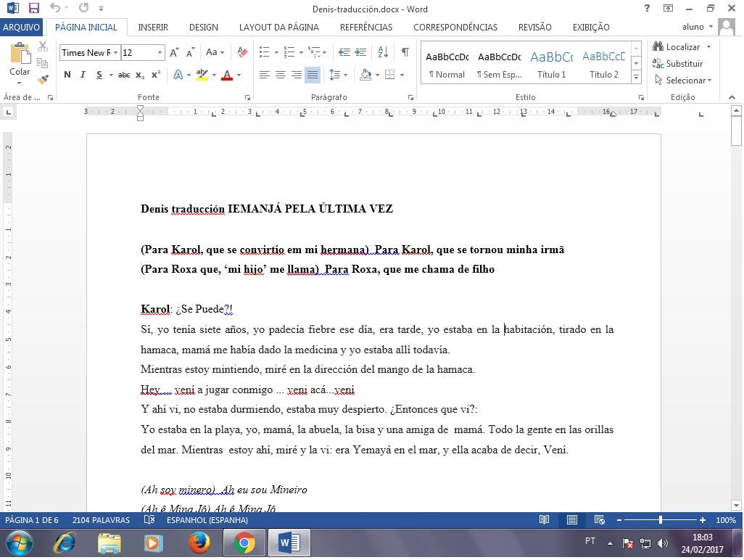
Task: Sort the selection alphabetically
Action: (383, 52)
